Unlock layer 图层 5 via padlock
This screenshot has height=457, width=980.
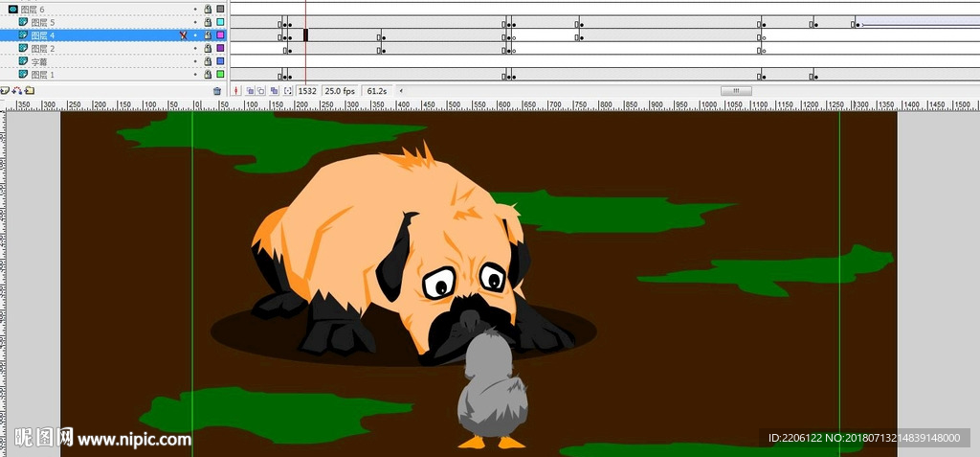click(x=208, y=23)
